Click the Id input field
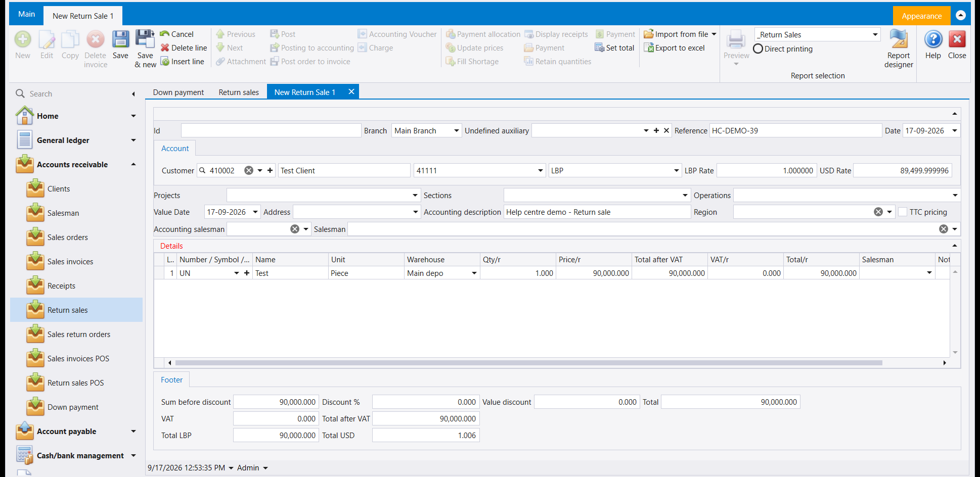This screenshot has height=477, width=980. point(271,131)
